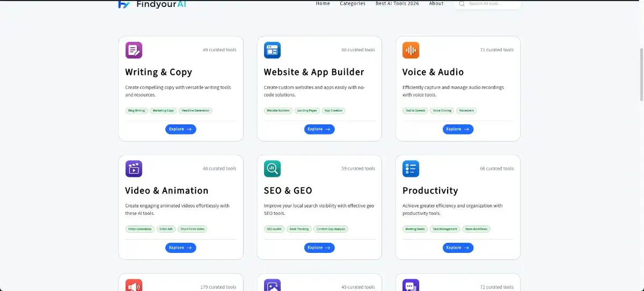Viewport: 644px width, 291px height.
Task: Click the page vertical scrollbar thumb
Action: pyautogui.click(x=641, y=74)
